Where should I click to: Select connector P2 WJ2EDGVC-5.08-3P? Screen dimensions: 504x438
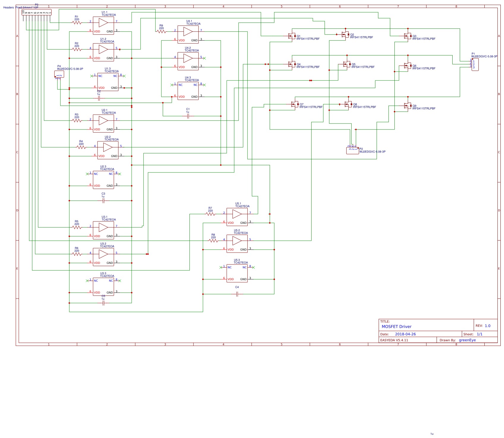point(353,150)
